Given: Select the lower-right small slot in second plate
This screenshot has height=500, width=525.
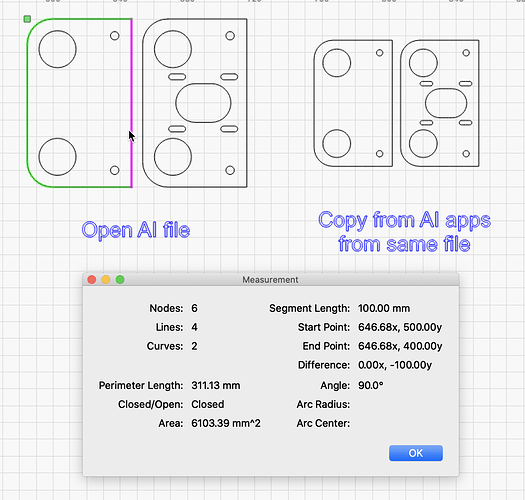Looking at the screenshot, I should pyautogui.click(x=229, y=129).
